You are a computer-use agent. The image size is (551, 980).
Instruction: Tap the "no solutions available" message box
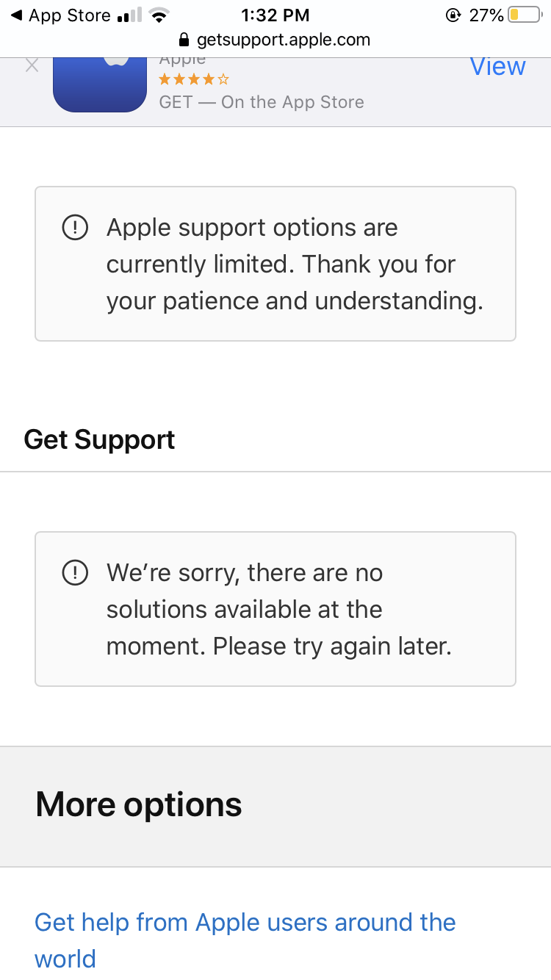click(x=275, y=609)
